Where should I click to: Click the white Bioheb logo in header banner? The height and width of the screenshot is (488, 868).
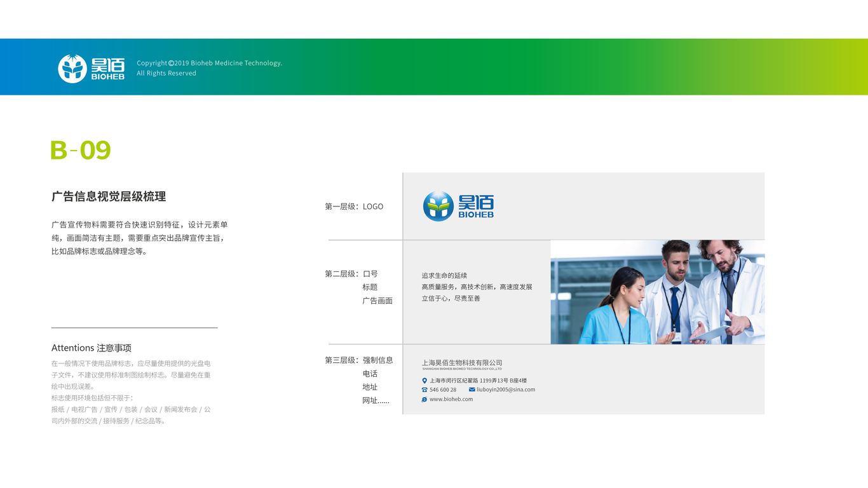tap(92, 69)
